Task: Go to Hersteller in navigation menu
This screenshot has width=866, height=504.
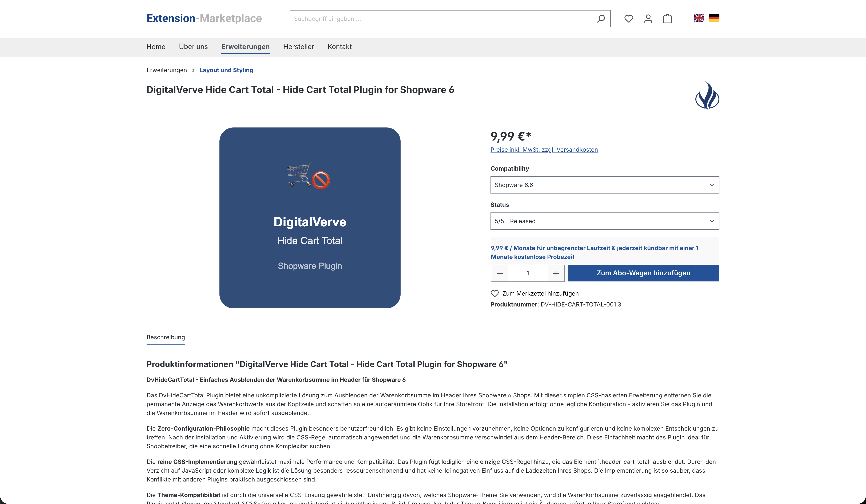Action: [x=298, y=47]
